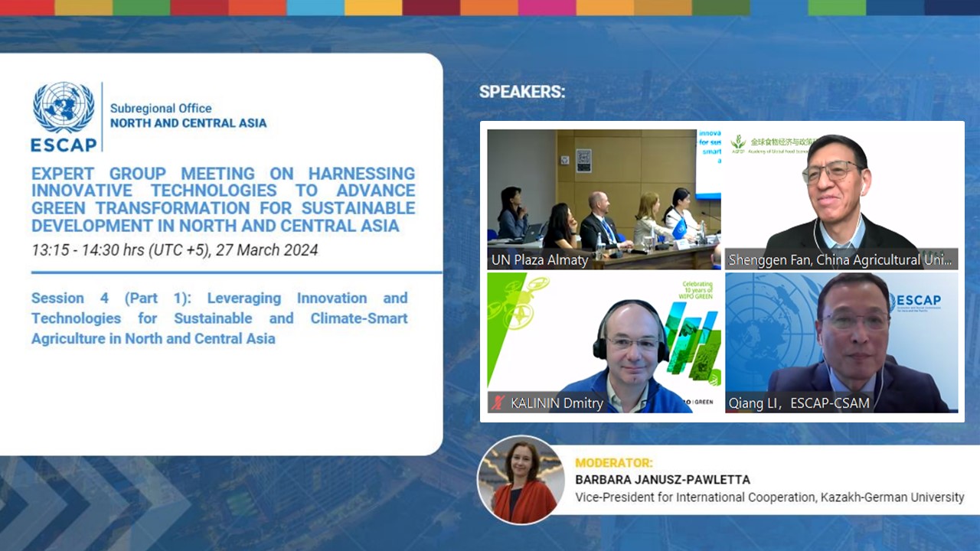Click the "UN Plaza Almaty" name label
Screen dimensions: 980x551
540,260
